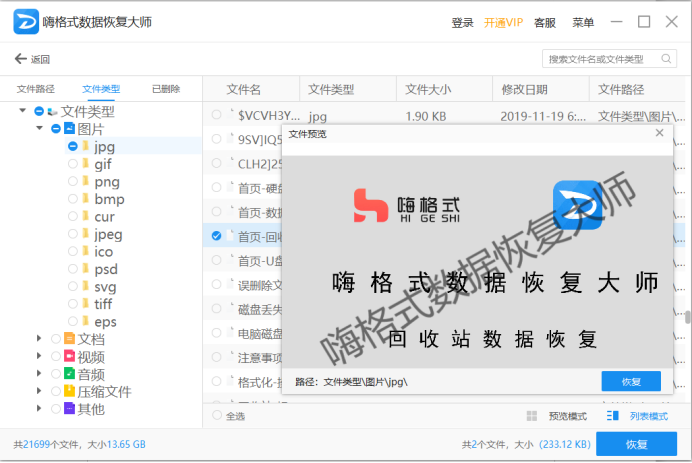Click the file list vertical scrollbar

(x=688, y=317)
